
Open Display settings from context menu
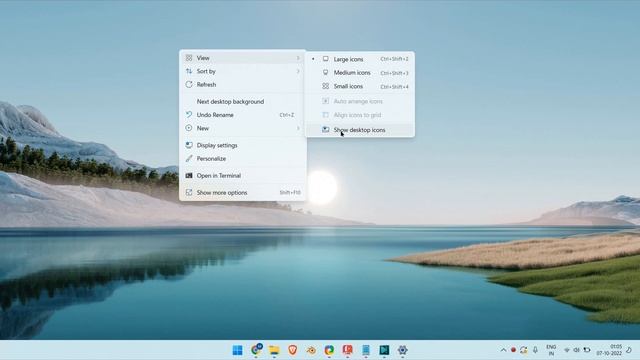pyautogui.click(x=243, y=145)
